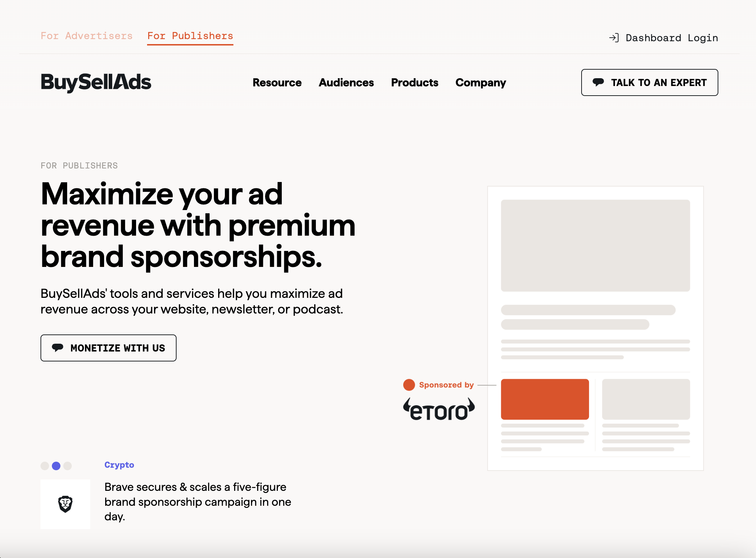Click the MONETIZE WITH US button

click(x=109, y=348)
